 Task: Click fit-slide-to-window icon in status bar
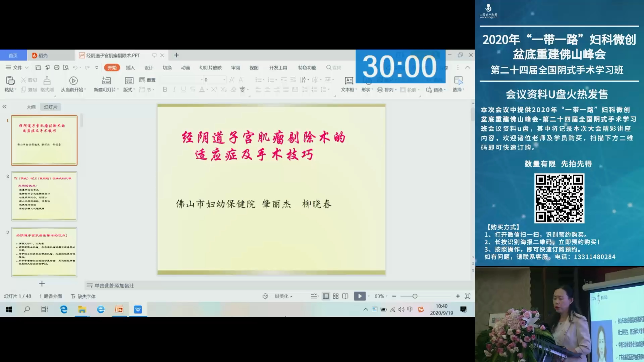(468, 296)
